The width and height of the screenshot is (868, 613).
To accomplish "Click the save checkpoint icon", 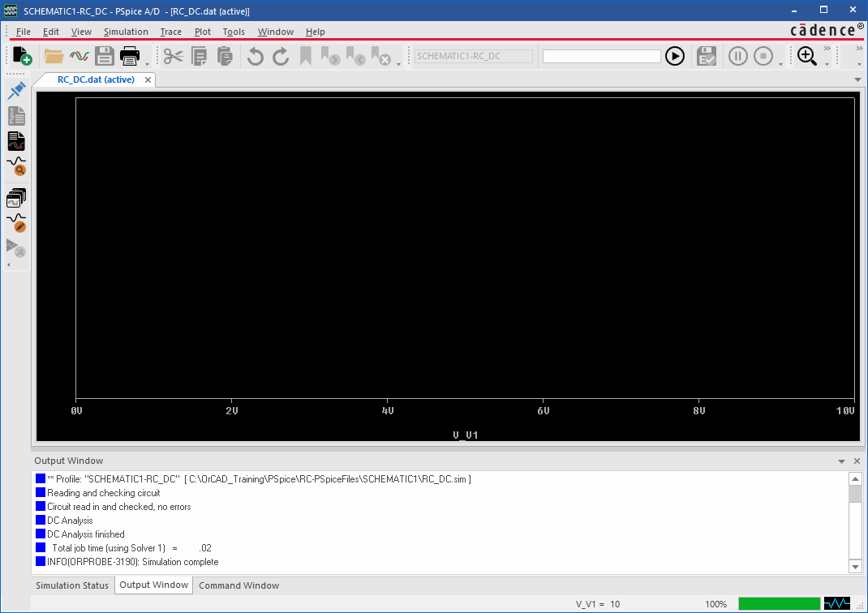I will (707, 56).
